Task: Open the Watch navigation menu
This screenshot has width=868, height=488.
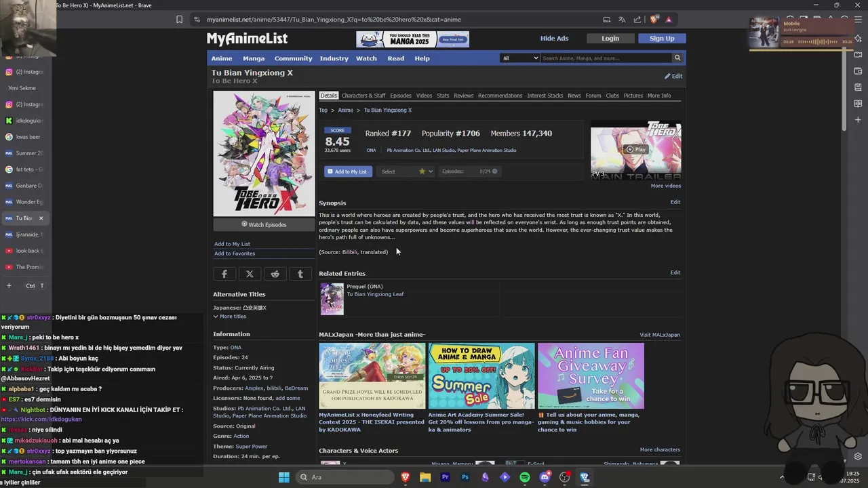Action: coord(366,58)
